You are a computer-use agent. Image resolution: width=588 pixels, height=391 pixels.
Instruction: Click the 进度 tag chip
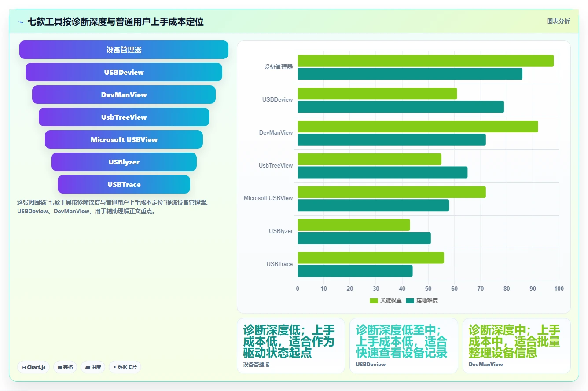tap(93, 367)
